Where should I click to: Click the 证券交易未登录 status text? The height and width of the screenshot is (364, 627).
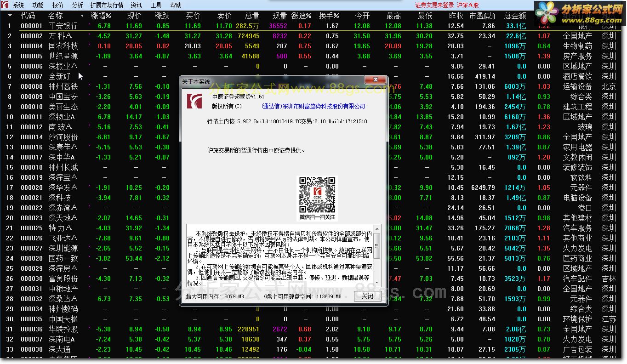coord(434,6)
